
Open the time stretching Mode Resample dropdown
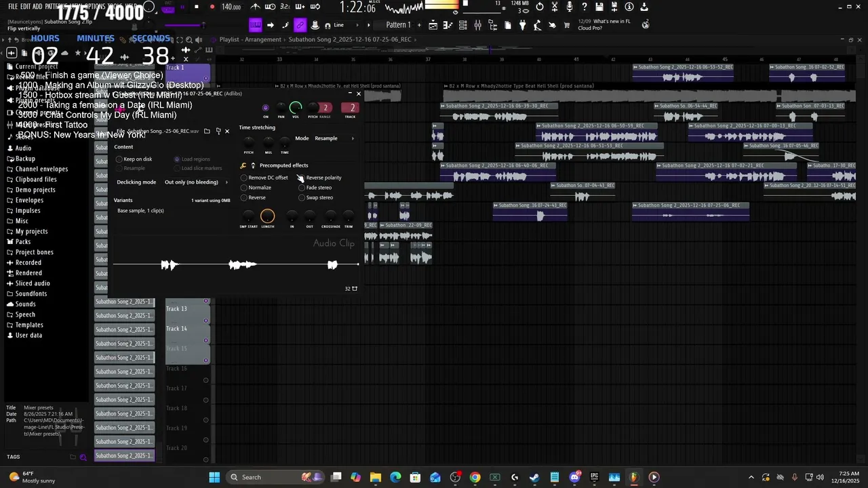[x=335, y=138]
